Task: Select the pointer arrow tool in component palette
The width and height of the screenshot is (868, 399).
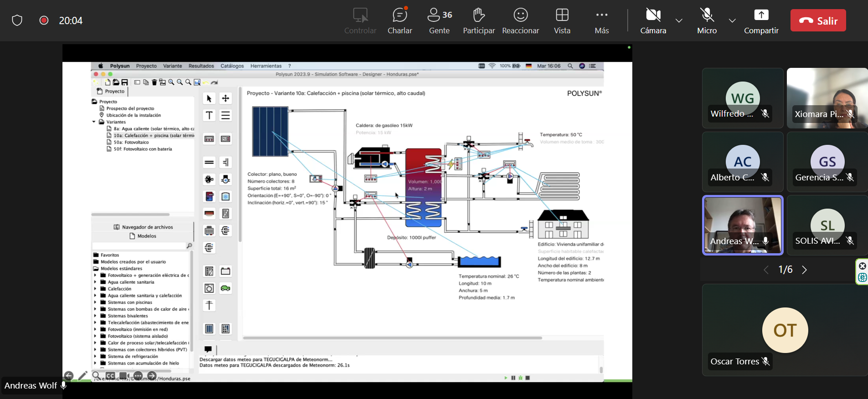Action: point(209,98)
